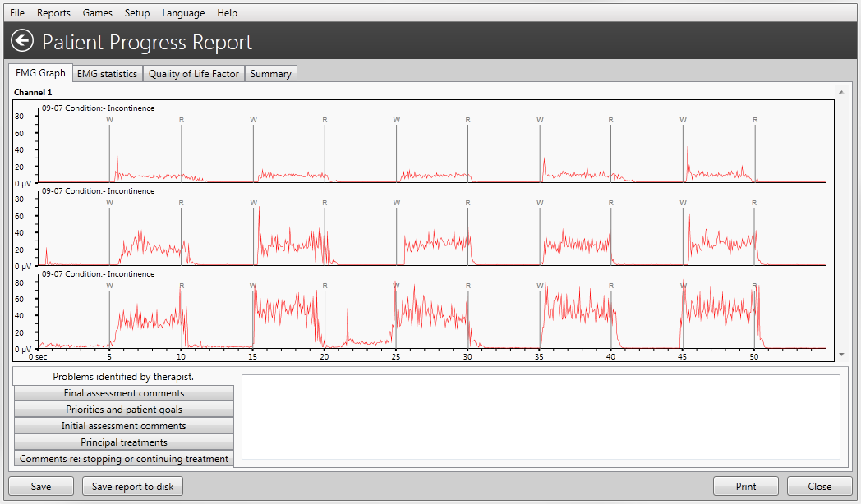The height and width of the screenshot is (504, 861).
Task: Expand stopping or continuing treatment comments
Action: (124, 459)
